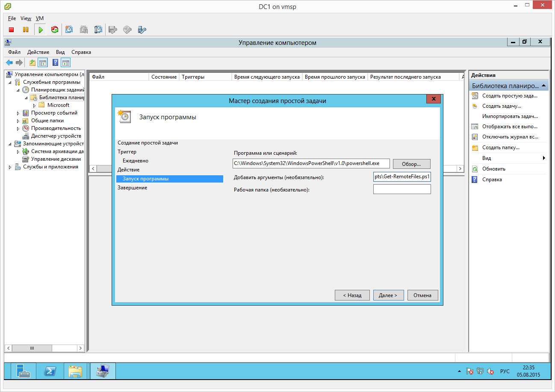This screenshot has width=555, height=392.
Task: Cancel the wizard with Отмена
Action: 422,295
